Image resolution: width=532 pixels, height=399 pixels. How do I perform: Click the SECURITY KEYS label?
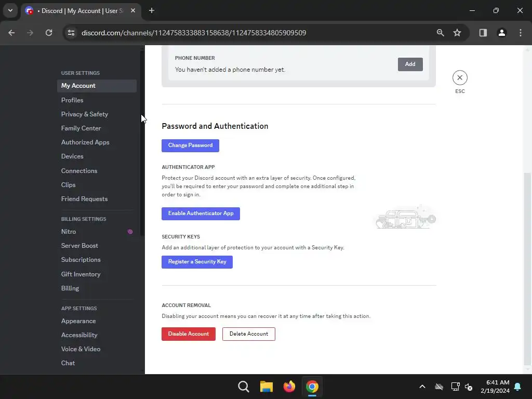(x=181, y=237)
